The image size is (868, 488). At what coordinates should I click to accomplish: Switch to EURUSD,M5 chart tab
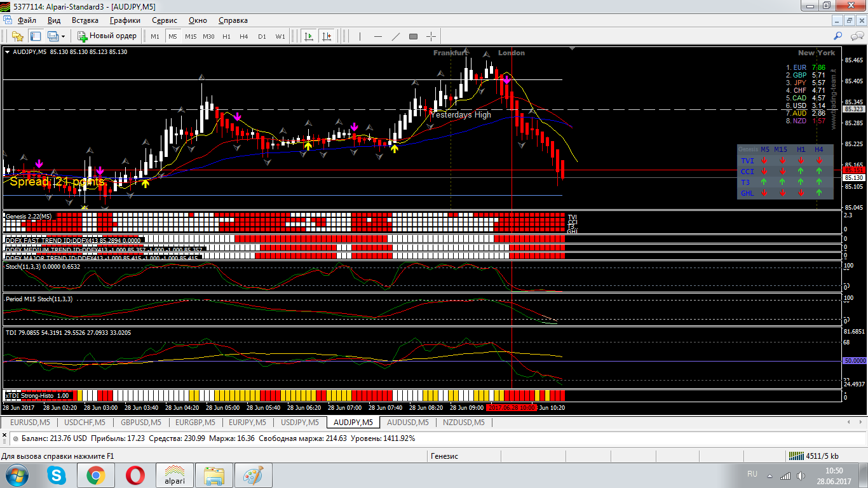(x=30, y=423)
